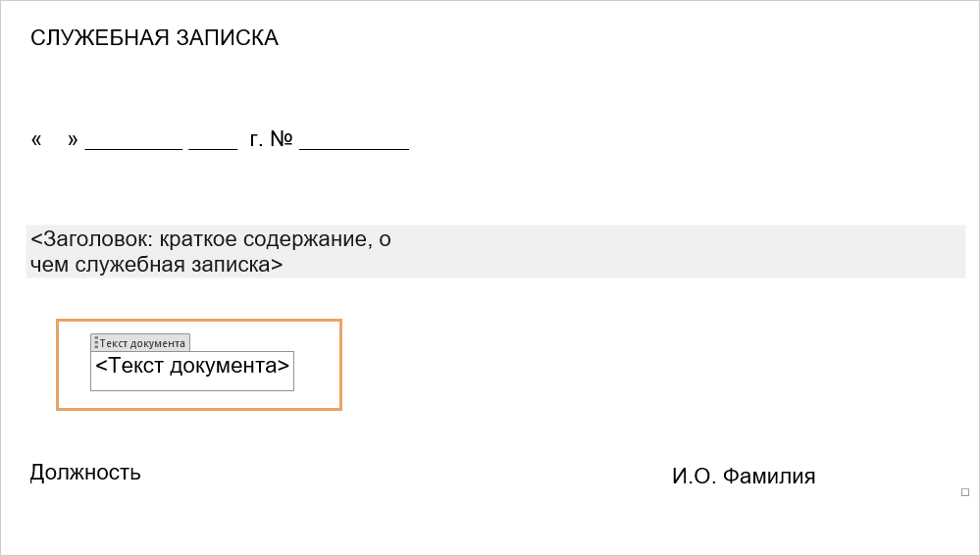Click the г. abbreviation in date line
The width and height of the screenshot is (980, 556).
coord(256,139)
